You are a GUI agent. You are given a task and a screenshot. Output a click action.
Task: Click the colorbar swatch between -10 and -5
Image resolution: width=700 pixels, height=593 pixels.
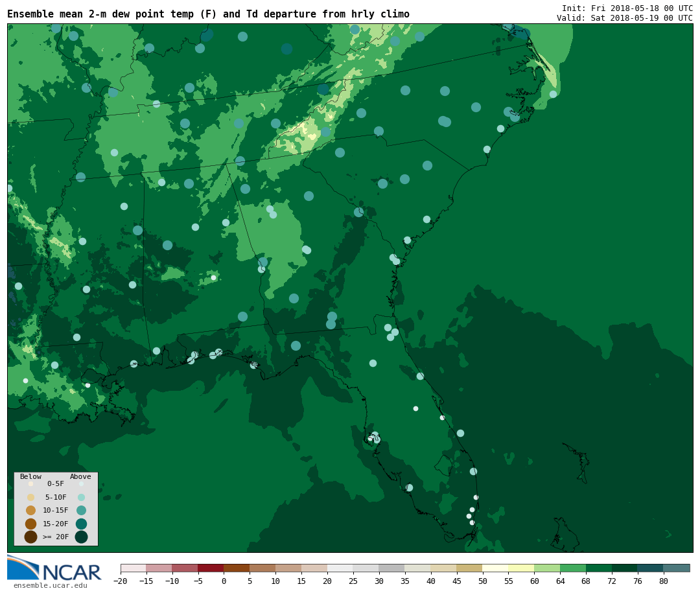click(185, 568)
